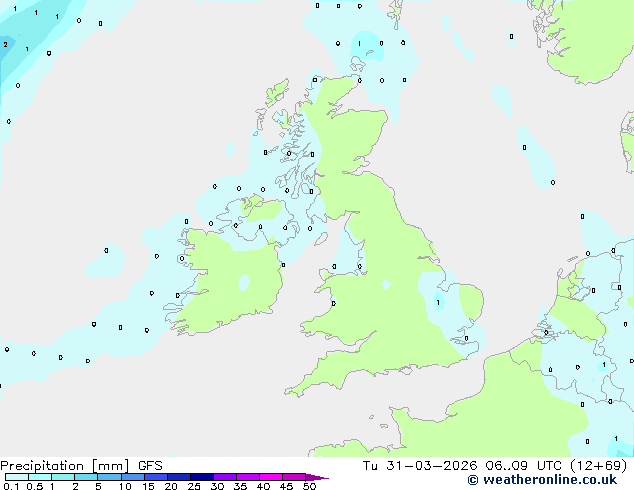Pick the 30–35 mm purple legend swatch
This screenshot has width=634, height=490.
point(225,477)
